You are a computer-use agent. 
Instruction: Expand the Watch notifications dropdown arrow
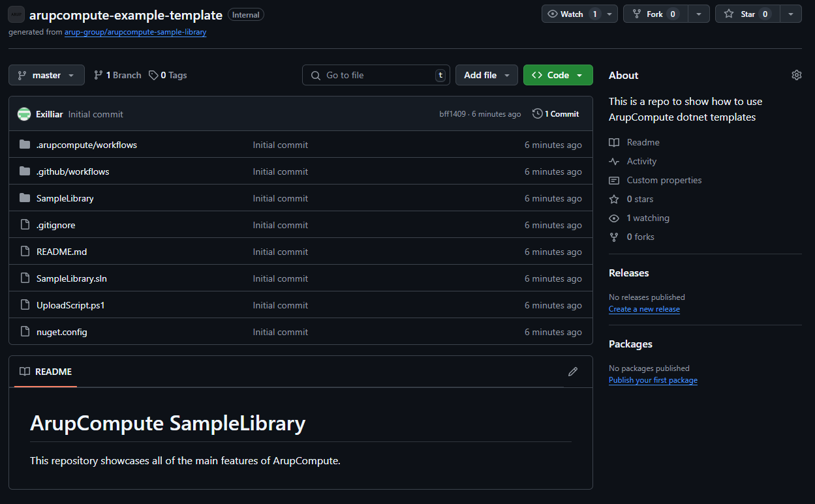[x=609, y=14]
